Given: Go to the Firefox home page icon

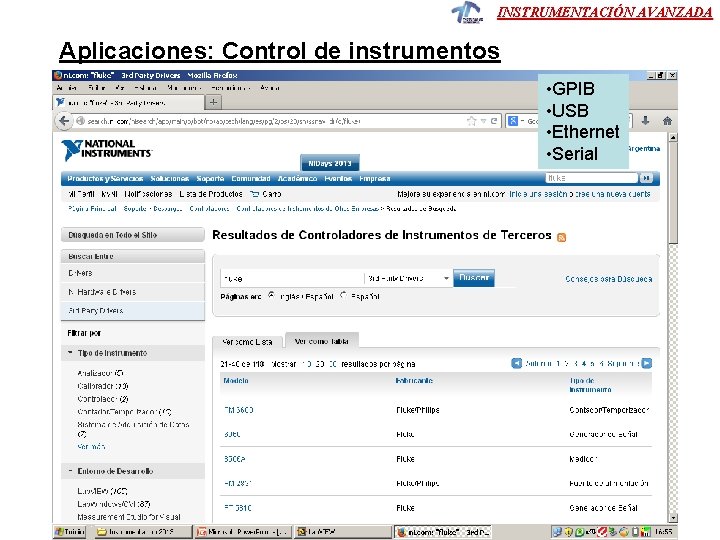Looking at the screenshot, I should 667,121.
